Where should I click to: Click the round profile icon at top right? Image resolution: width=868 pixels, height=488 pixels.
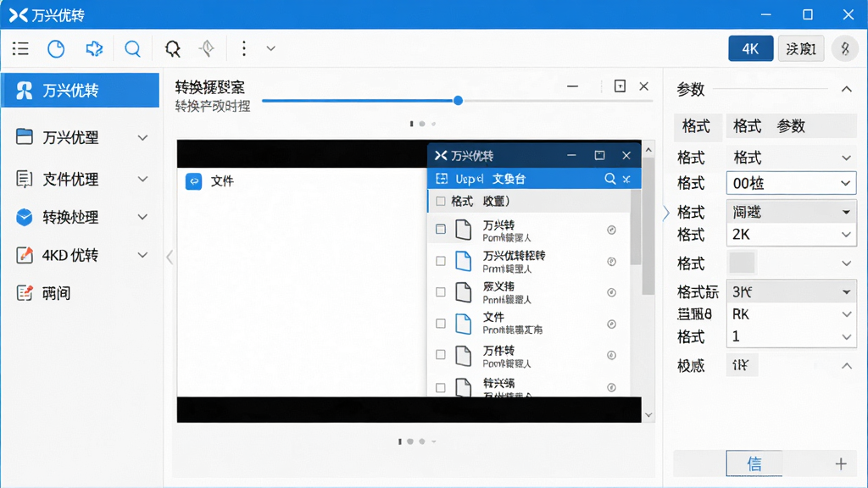click(845, 48)
